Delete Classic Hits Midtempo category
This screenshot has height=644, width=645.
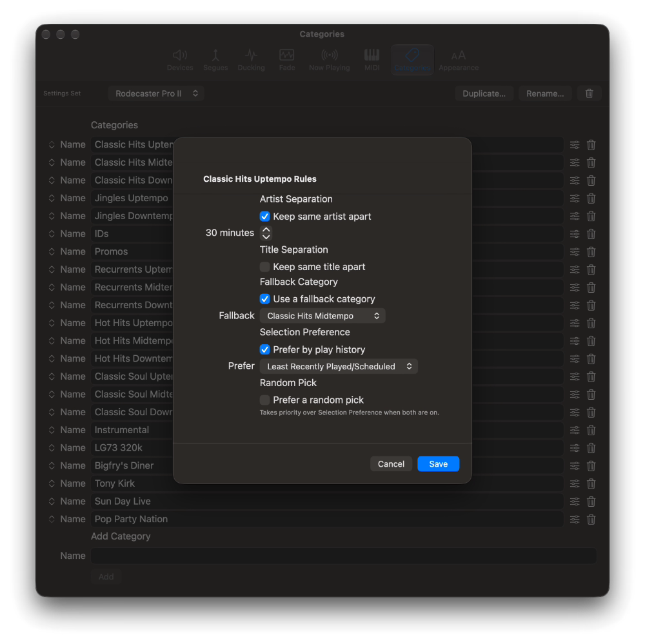[591, 163]
